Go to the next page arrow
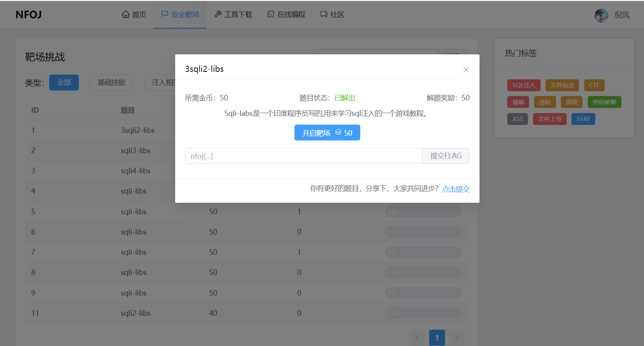Viewport: 644px width, 346px height. pyautogui.click(x=457, y=337)
